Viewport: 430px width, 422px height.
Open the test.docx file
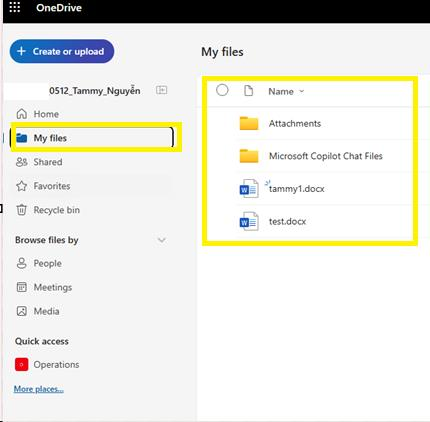pyautogui.click(x=287, y=221)
